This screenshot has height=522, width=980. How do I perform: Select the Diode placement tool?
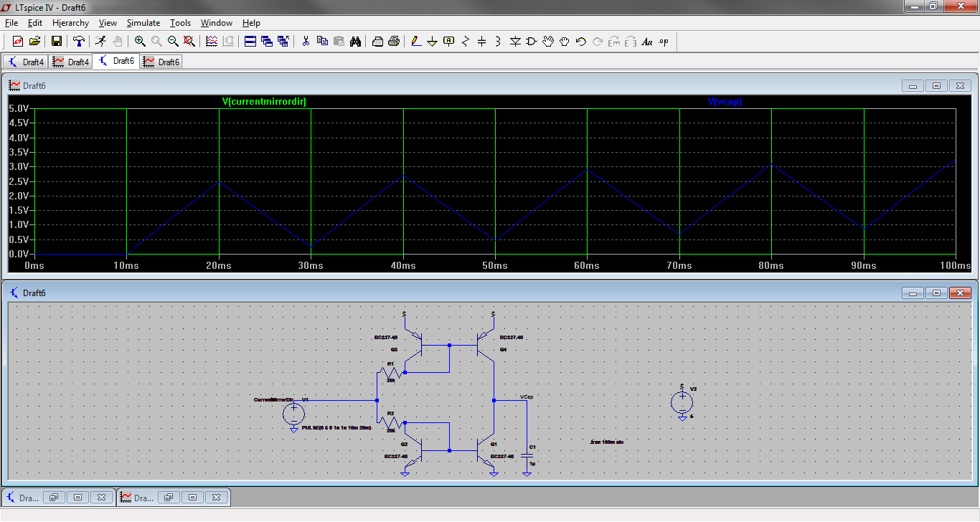[x=514, y=41]
